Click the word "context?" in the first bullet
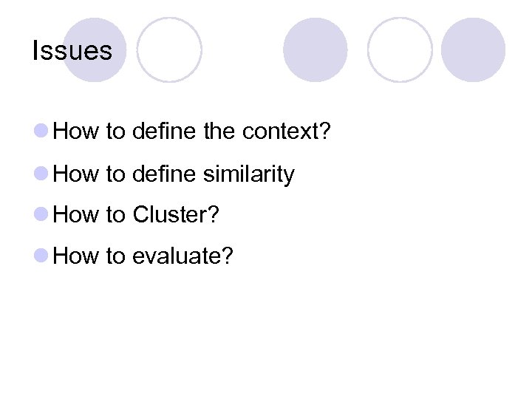The height and width of the screenshot is (399, 532). (x=287, y=133)
